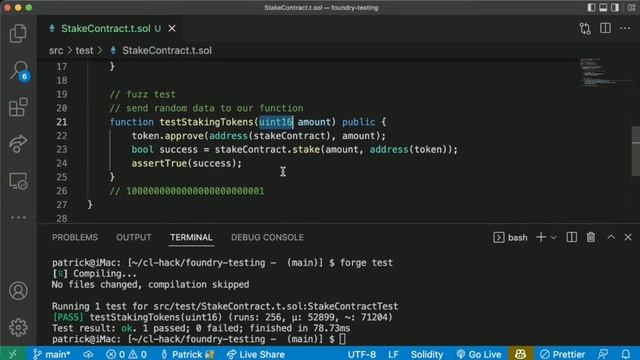Toggle the bottom panel layout button
The image size is (640, 360).
pos(603,8)
